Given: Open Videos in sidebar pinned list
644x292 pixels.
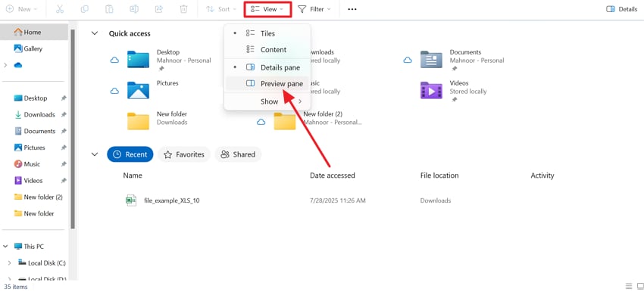Looking at the screenshot, I should [x=28, y=181].
